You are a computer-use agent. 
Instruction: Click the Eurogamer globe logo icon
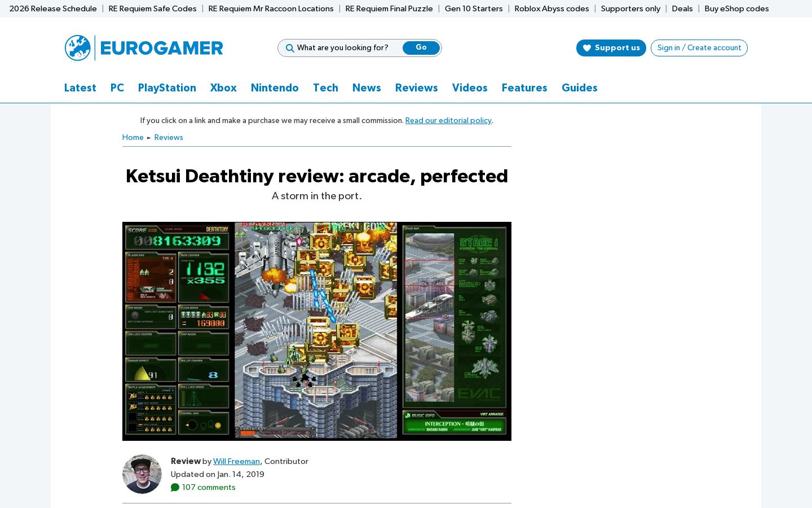[78, 48]
